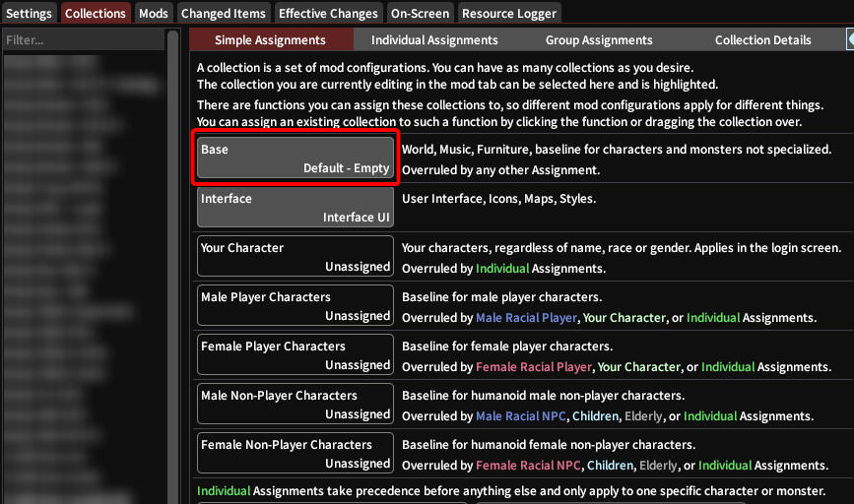Viewport: 854px width, 504px height.
Task: Select the Collections tab
Action: coord(96,13)
